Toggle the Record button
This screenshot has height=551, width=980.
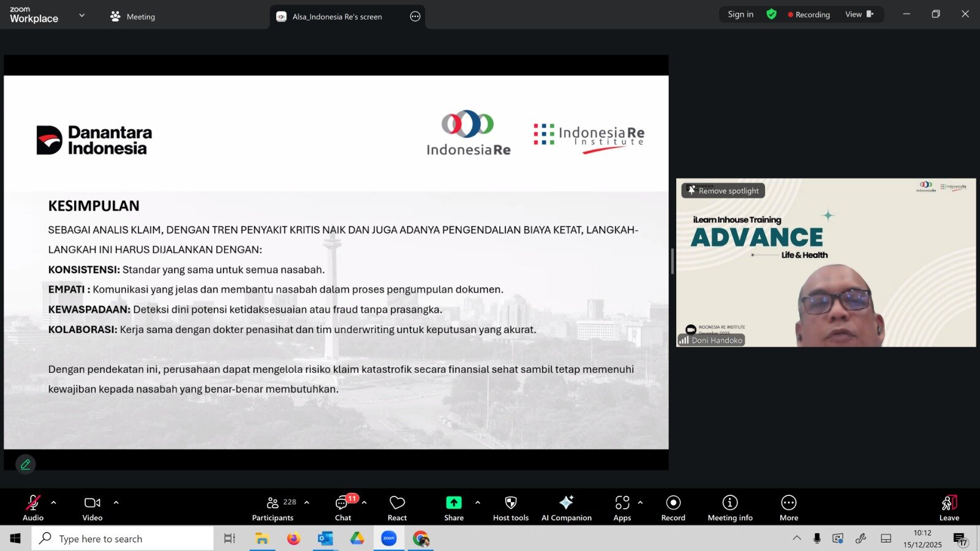tap(673, 508)
